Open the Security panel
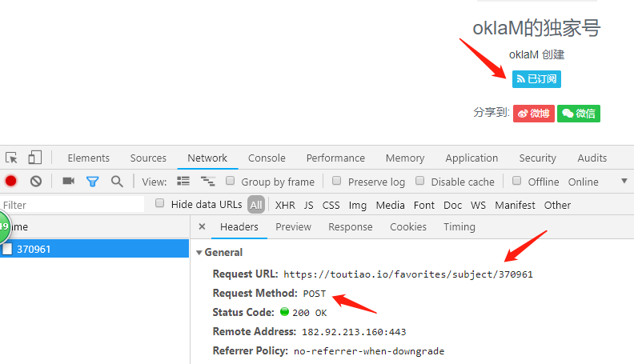Image resolution: width=634 pixels, height=364 pixels. coord(538,158)
